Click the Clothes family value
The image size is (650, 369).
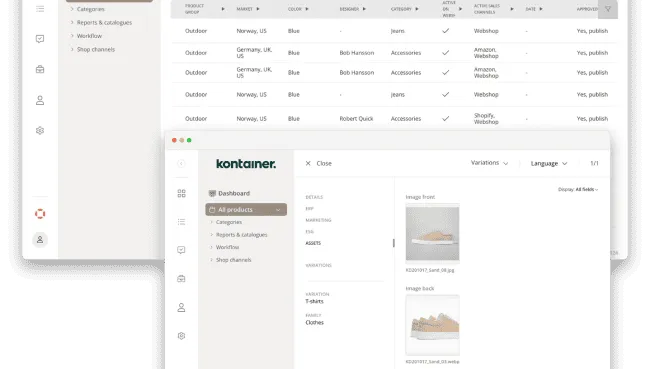pyautogui.click(x=315, y=323)
